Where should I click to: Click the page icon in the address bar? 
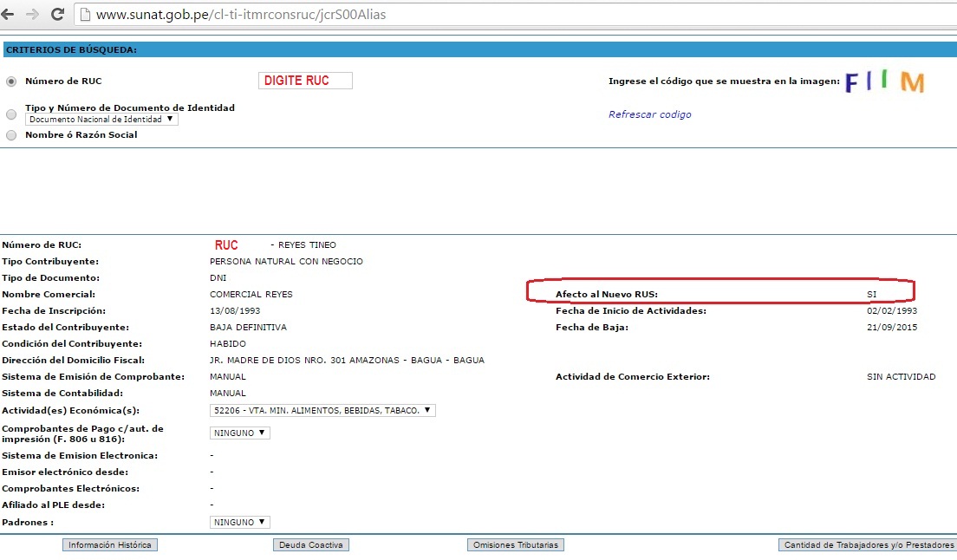(84, 14)
